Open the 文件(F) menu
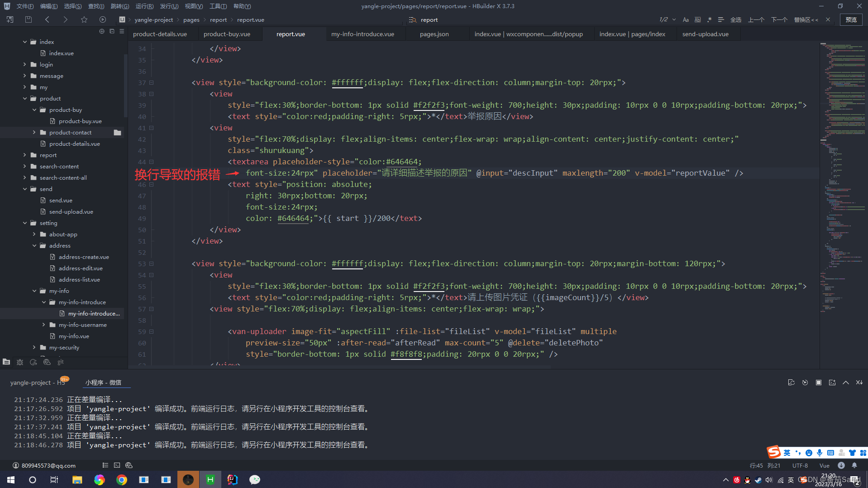The image size is (868, 488). (x=25, y=6)
